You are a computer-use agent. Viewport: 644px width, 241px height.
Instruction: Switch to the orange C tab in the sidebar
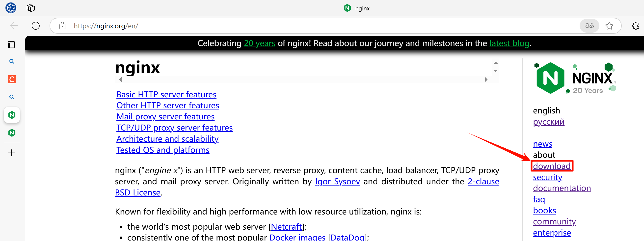(12, 79)
